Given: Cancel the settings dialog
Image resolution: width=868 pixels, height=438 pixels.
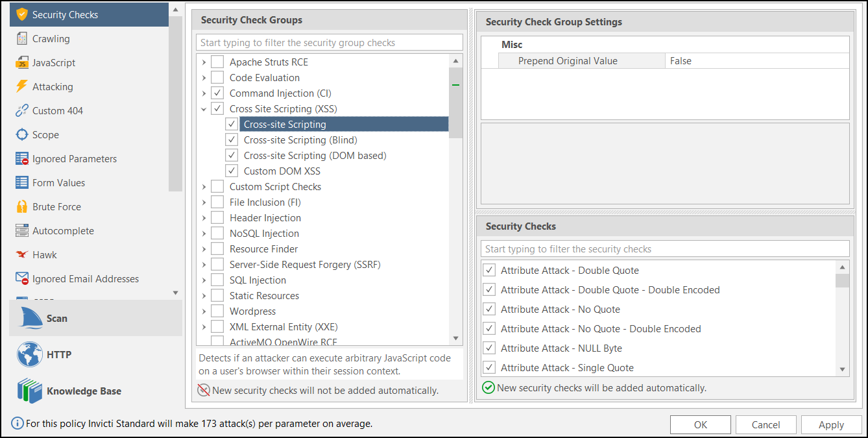Looking at the screenshot, I should [x=766, y=424].
